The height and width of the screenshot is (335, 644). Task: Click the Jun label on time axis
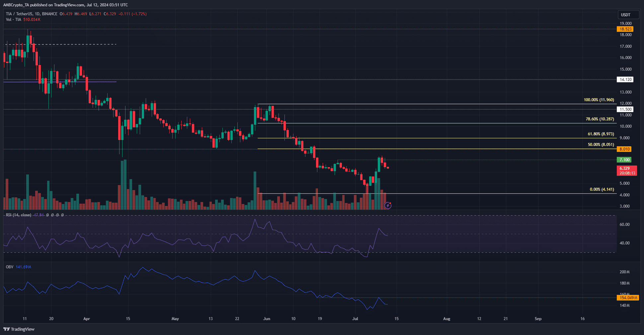pyautogui.click(x=267, y=319)
